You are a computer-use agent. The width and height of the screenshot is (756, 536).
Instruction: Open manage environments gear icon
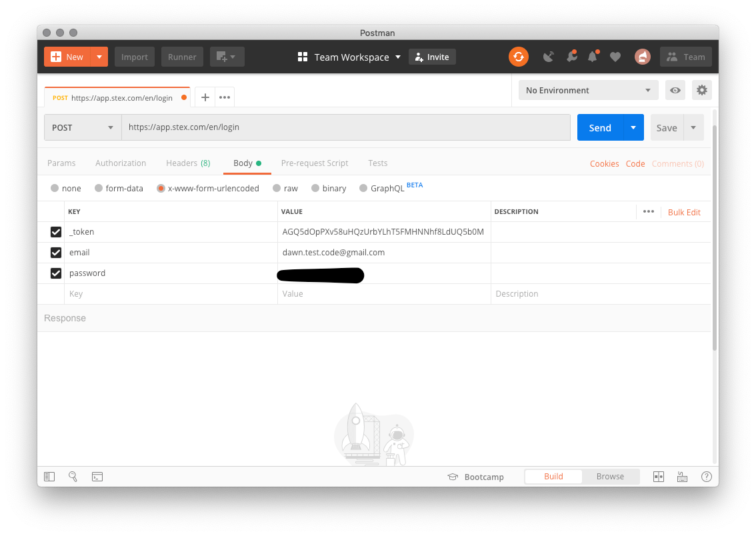click(702, 90)
